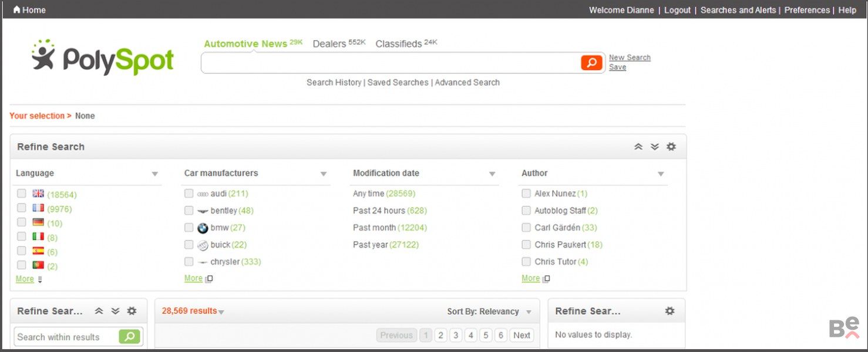The height and width of the screenshot is (352, 868).
Task: Click the Home icon in top bar
Action: [x=16, y=10]
